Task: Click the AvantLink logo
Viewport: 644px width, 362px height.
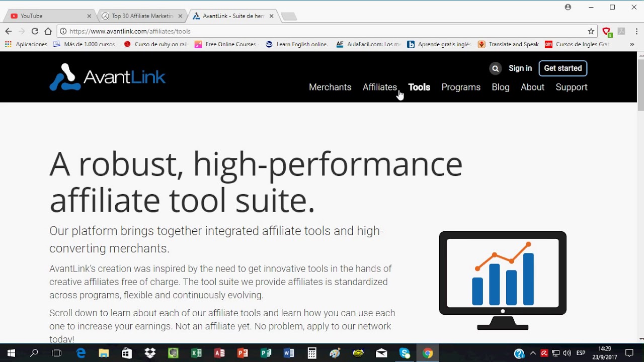Action: click(107, 77)
